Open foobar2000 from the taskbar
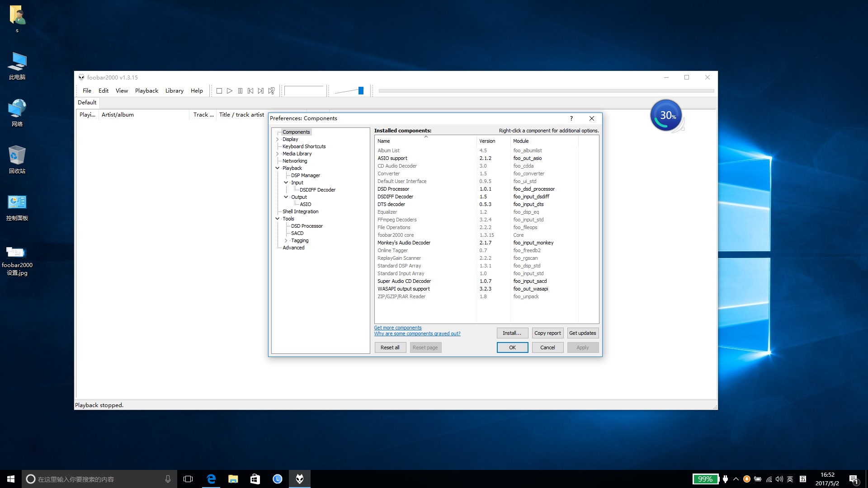This screenshot has height=488, width=868. 300,479
